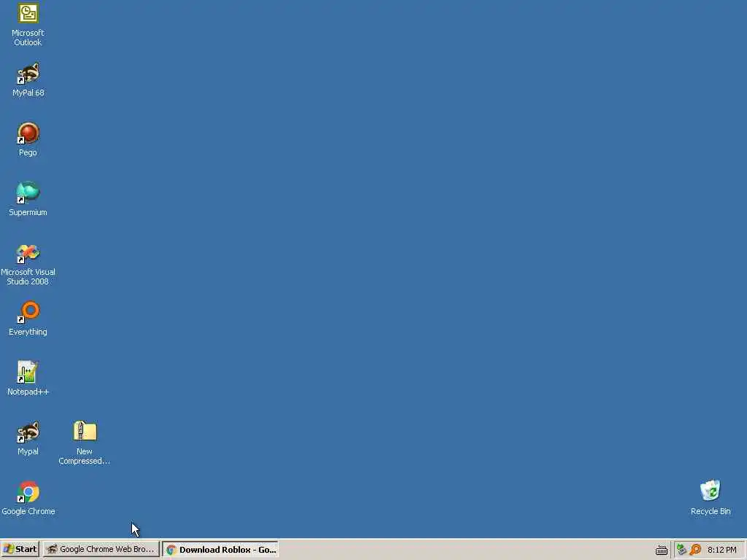
Task: Select the MyPal 68 desktop shortcut
Action: [x=28, y=79]
